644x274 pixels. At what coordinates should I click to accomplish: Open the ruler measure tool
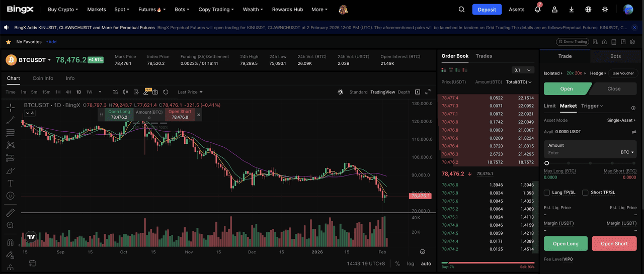click(10, 213)
